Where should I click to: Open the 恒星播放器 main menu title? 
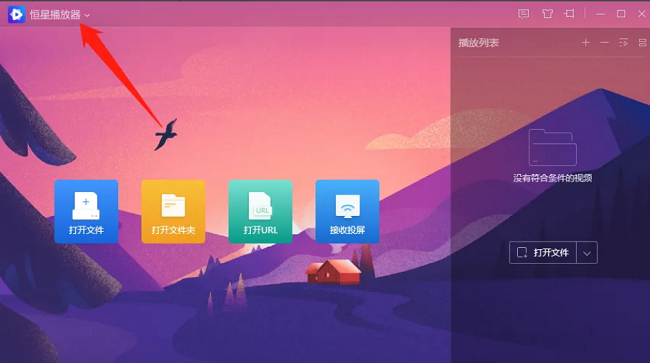coord(55,15)
